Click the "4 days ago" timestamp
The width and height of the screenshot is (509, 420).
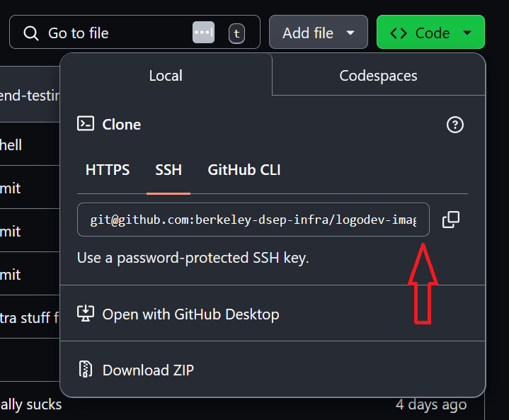click(430, 405)
